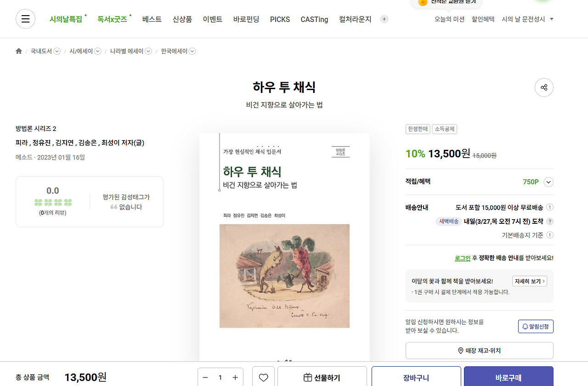The image size is (588, 386).
Task: Click the clover rating icons
Action: point(53,202)
